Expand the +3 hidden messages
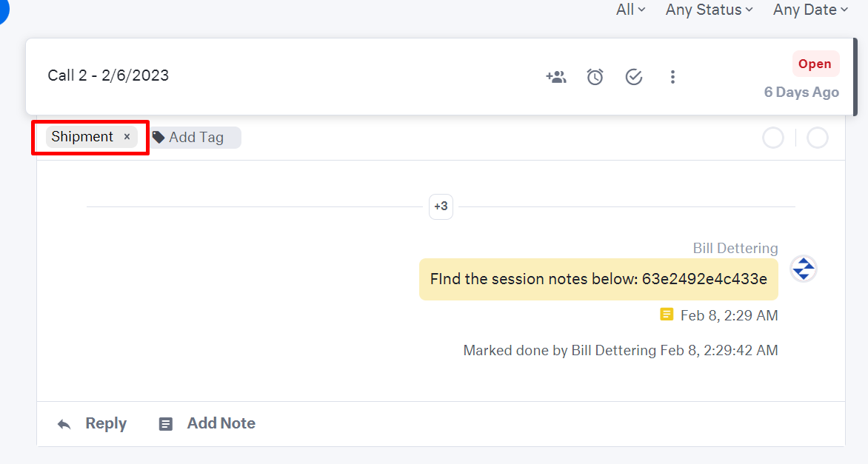 [441, 206]
